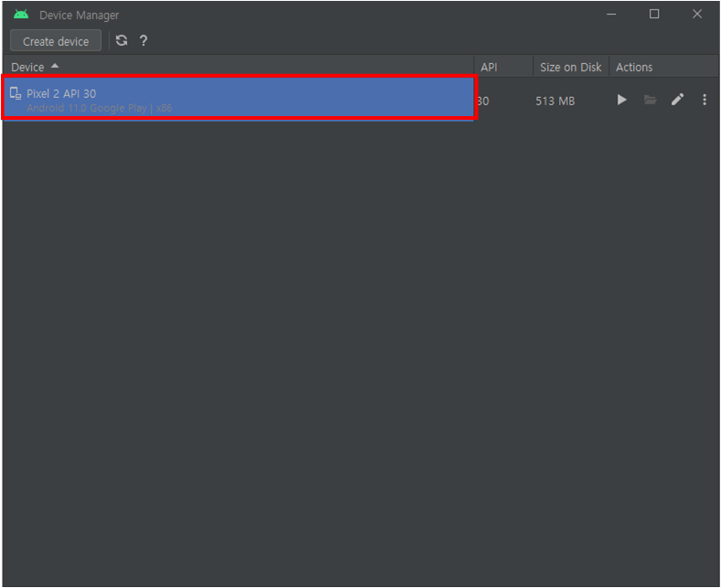Screen dimensions: 721x588
Task: Click the Create device button
Action: 56,41
